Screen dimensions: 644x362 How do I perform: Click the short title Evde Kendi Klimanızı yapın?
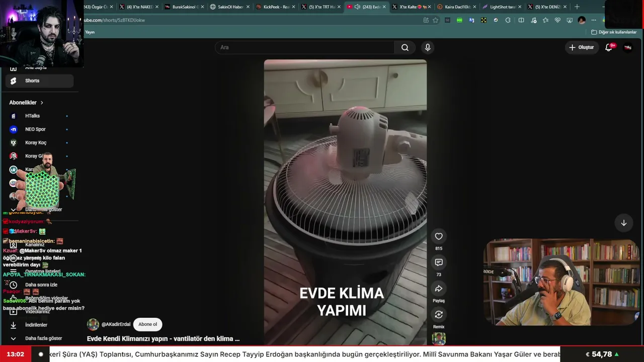click(163, 339)
